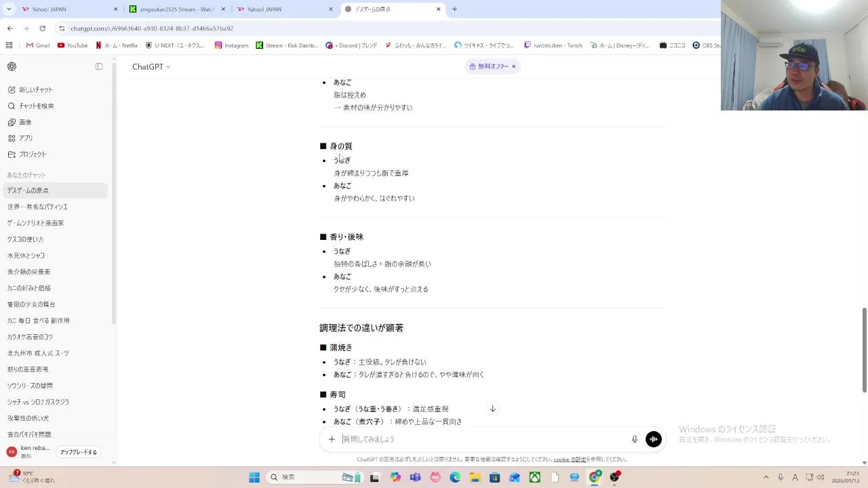Open the Windows Start menu
The image size is (868, 488).
(254, 477)
